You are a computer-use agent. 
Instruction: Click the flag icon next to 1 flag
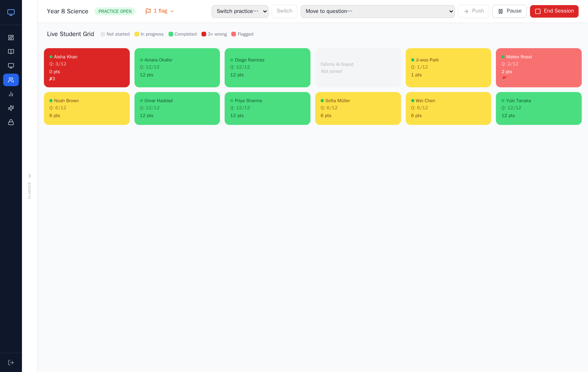(148, 11)
